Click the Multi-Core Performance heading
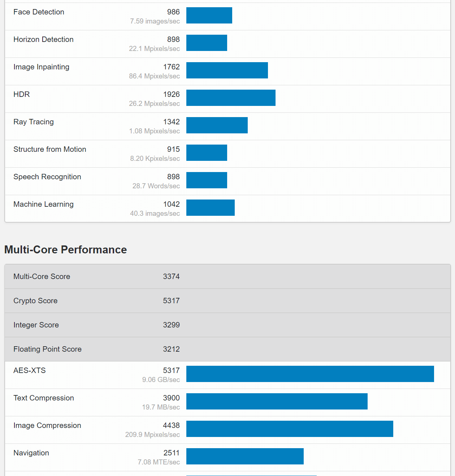This screenshot has width=455, height=476. tap(65, 250)
